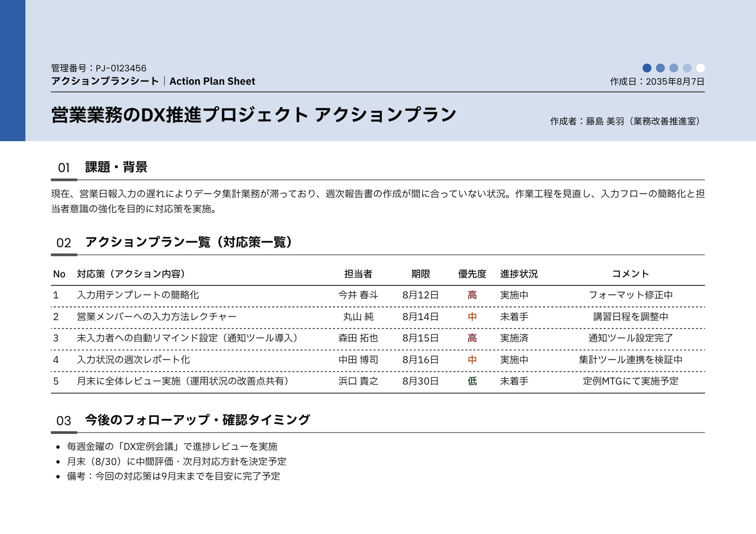This screenshot has width=756, height=534.
Task: Click 高 priority cell in row 3
Action: tap(472, 338)
